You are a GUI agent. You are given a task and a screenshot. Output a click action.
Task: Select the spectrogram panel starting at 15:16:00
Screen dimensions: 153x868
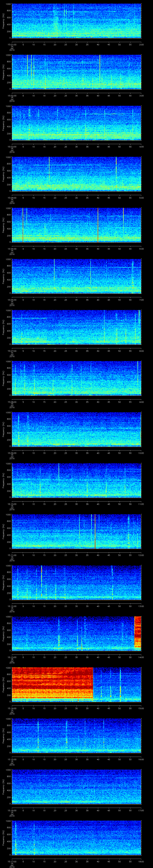77,786
